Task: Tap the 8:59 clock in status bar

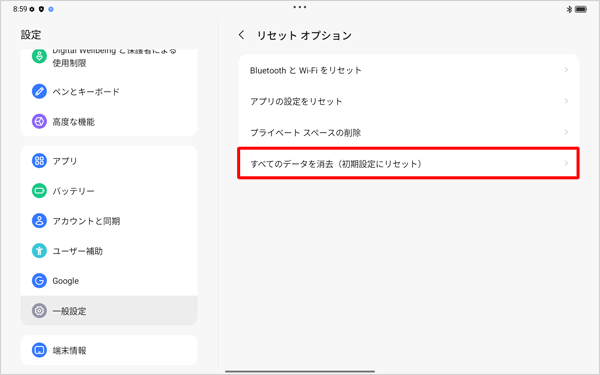Action: (20, 9)
